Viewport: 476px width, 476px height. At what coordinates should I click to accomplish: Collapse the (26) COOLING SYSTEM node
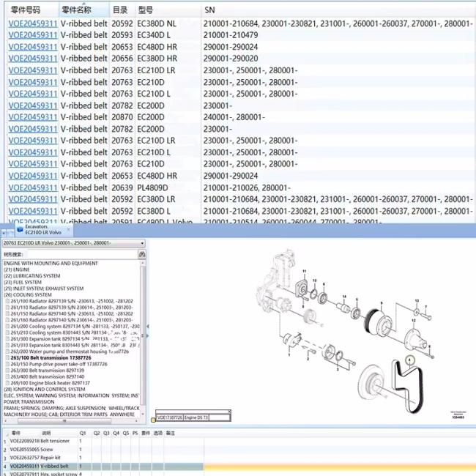point(28,295)
